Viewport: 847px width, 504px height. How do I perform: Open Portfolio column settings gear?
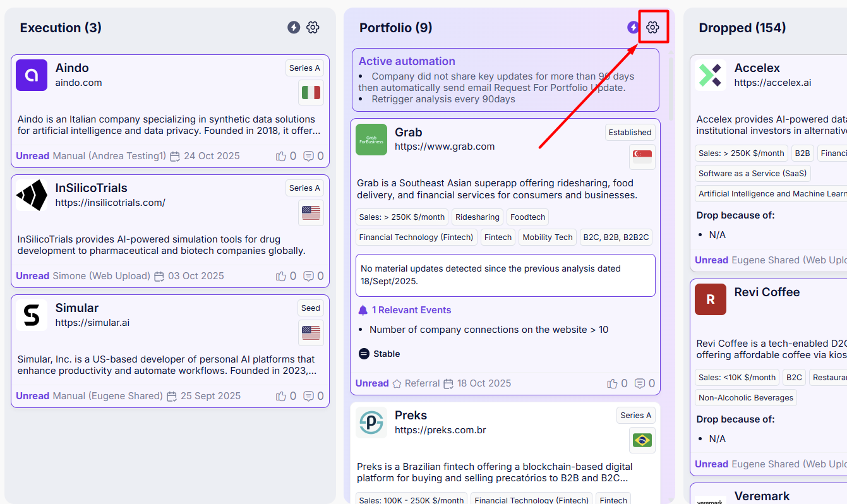[652, 27]
